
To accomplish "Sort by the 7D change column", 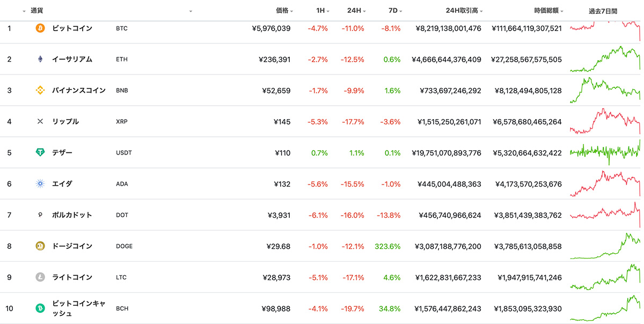I will coord(394,11).
